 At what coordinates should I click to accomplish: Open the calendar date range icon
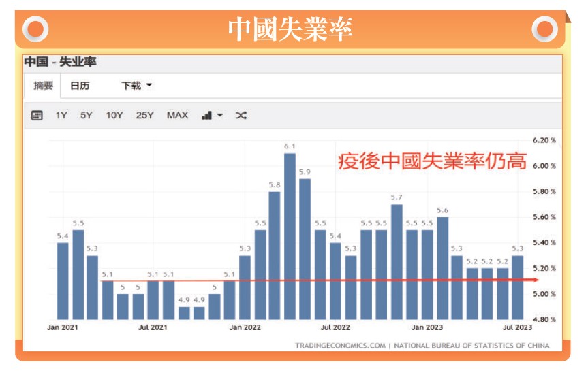click(37, 116)
